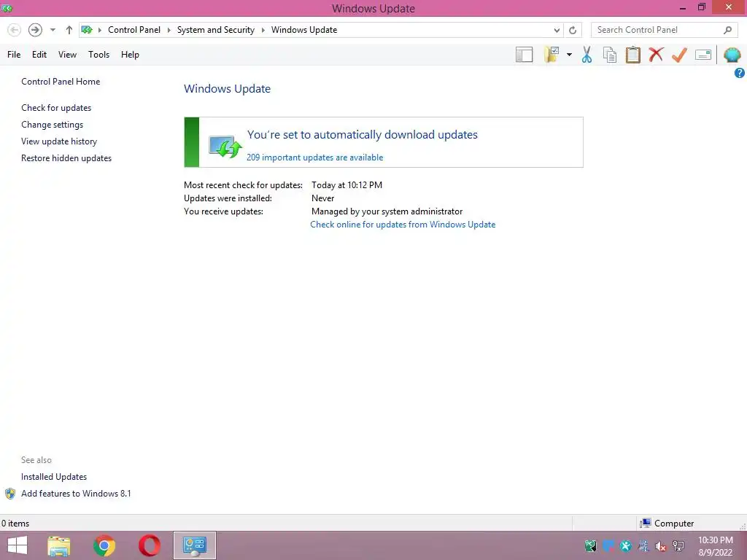Click the Control Panel taskbar button

194,545
